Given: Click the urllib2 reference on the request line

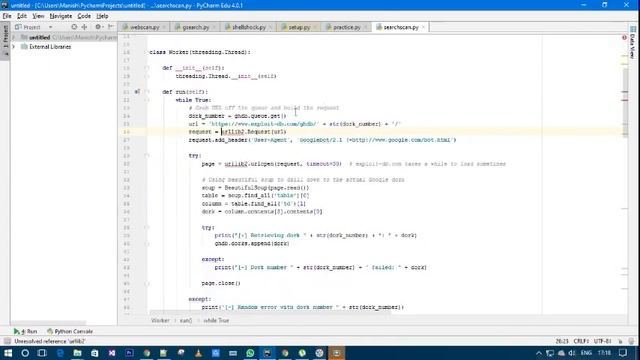Looking at the screenshot, I should tap(233, 132).
